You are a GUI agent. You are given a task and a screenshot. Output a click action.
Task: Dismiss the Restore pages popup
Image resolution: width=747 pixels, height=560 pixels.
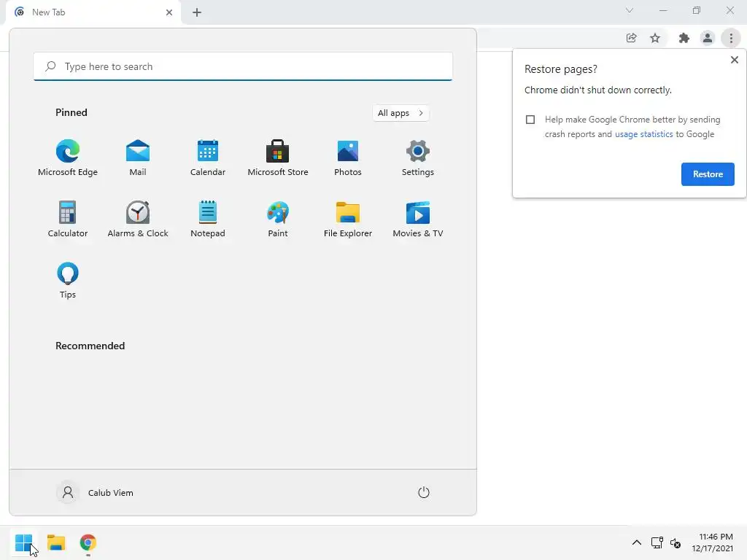(734, 60)
